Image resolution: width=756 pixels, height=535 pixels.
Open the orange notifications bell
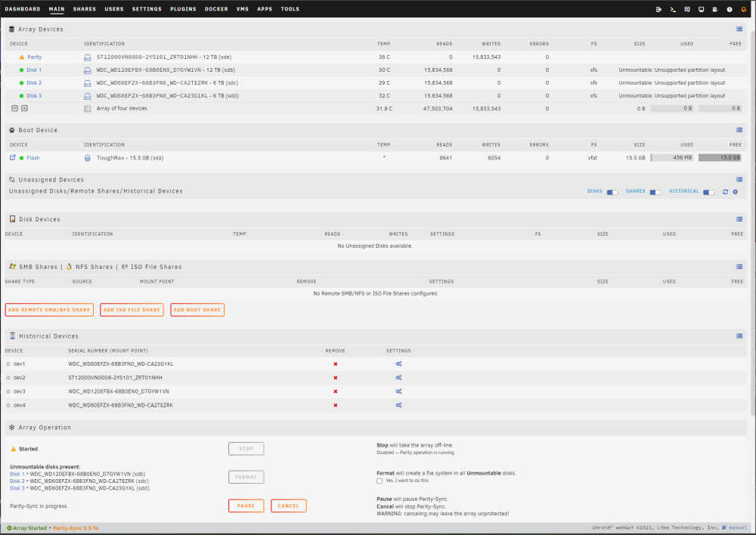coord(743,9)
